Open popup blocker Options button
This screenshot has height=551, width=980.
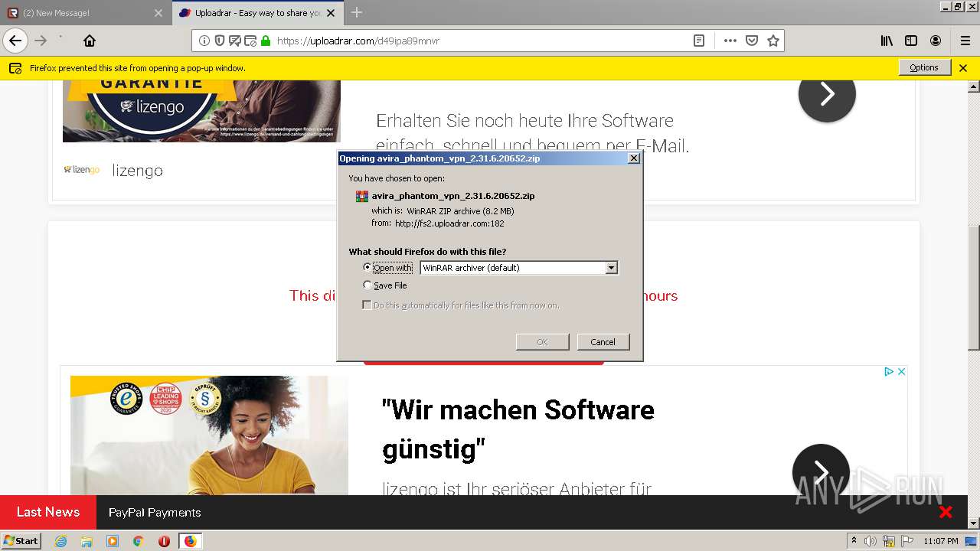pyautogui.click(x=924, y=67)
